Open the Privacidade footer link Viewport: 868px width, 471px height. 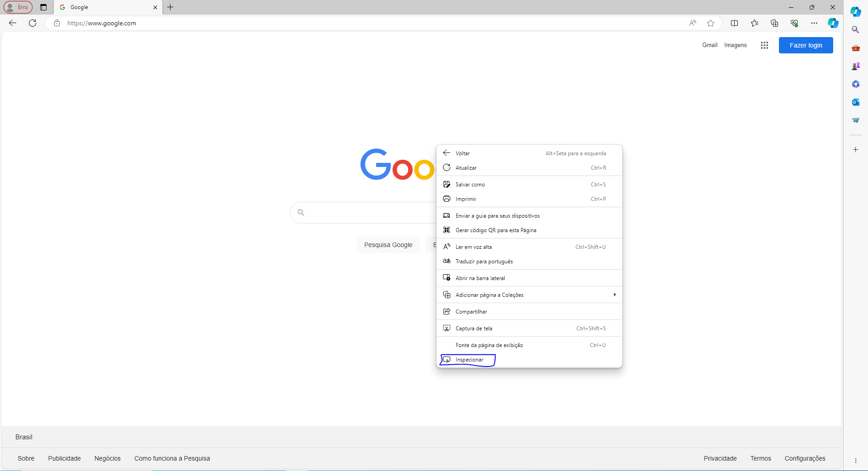click(720, 458)
